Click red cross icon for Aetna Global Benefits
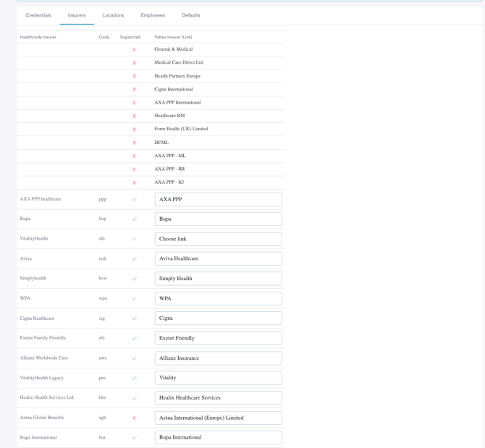The height and width of the screenshot is (448, 485). pyautogui.click(x=134, y=418)
